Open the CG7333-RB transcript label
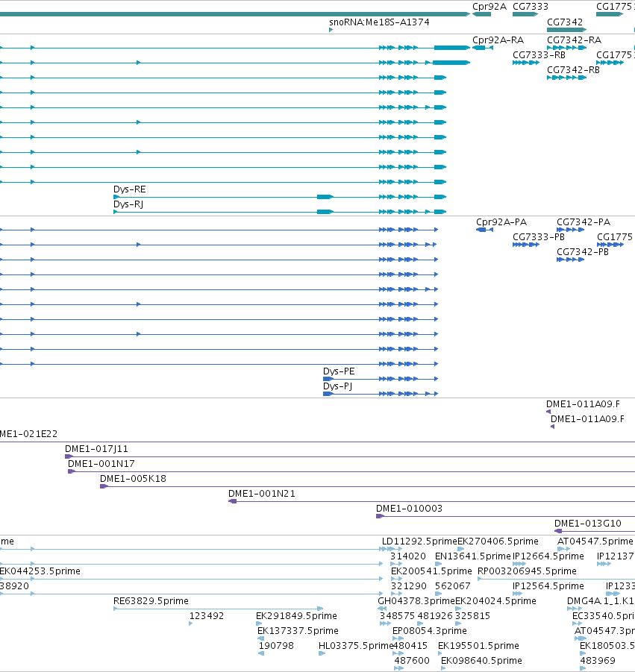The image size is (635, 672). pyautogui.click(x=539, y=55)
